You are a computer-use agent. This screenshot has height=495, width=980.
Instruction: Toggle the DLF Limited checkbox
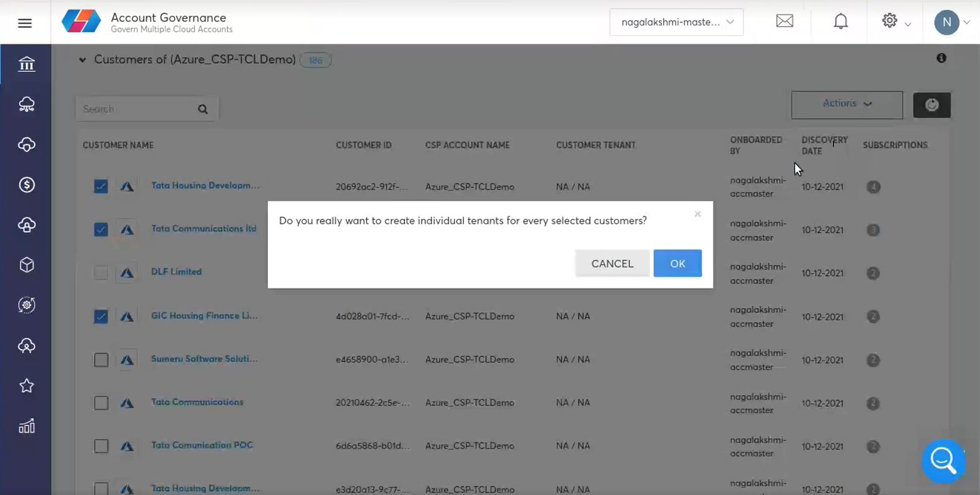(101, 273)
